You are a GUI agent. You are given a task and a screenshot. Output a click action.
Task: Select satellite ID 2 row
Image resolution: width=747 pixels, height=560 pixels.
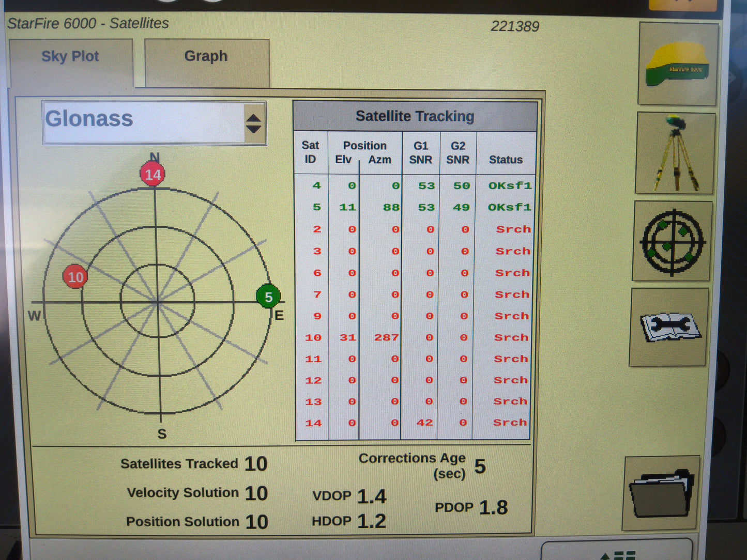414,229
